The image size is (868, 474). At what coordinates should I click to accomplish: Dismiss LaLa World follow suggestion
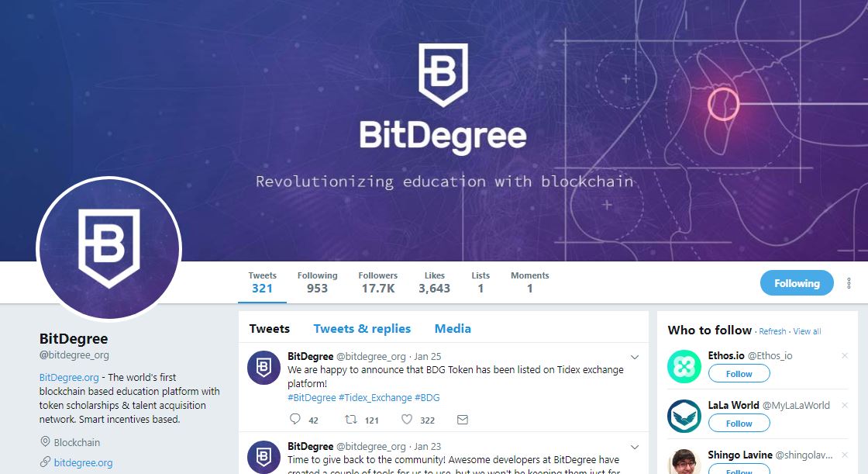point(845,405)
